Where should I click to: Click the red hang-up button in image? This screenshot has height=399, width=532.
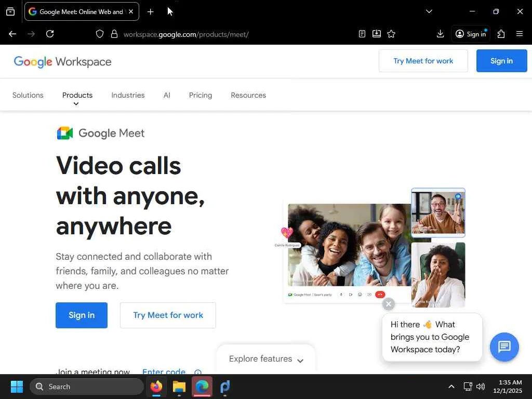[380, 295]
